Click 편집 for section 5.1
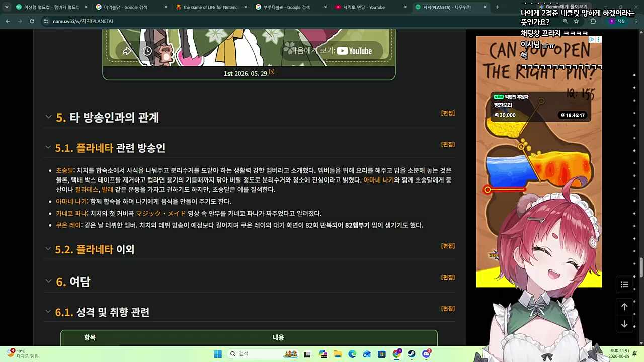This screenshot has width=644, height=362. click(x=448, y=145)
